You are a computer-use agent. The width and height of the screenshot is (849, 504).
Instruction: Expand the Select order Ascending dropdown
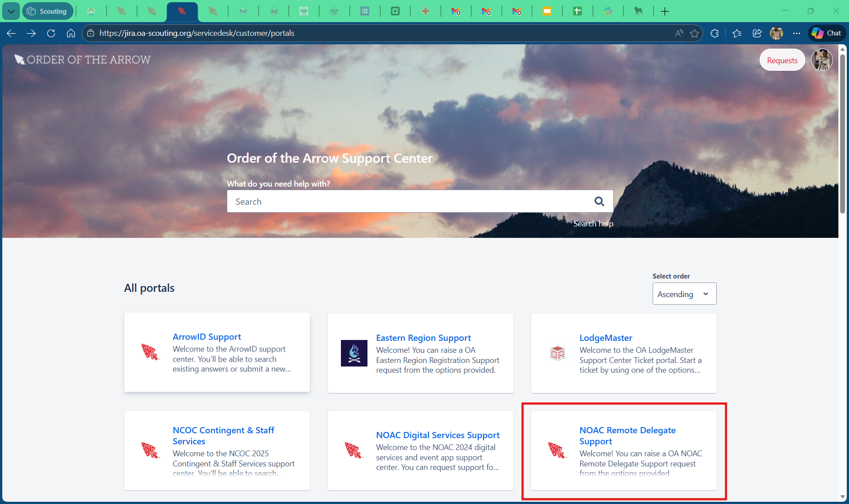(x=684, y=294)
